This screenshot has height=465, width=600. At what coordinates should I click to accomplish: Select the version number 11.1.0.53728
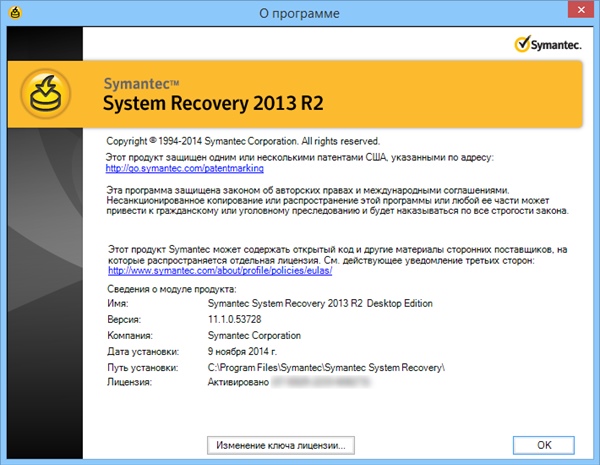[239, 319]
